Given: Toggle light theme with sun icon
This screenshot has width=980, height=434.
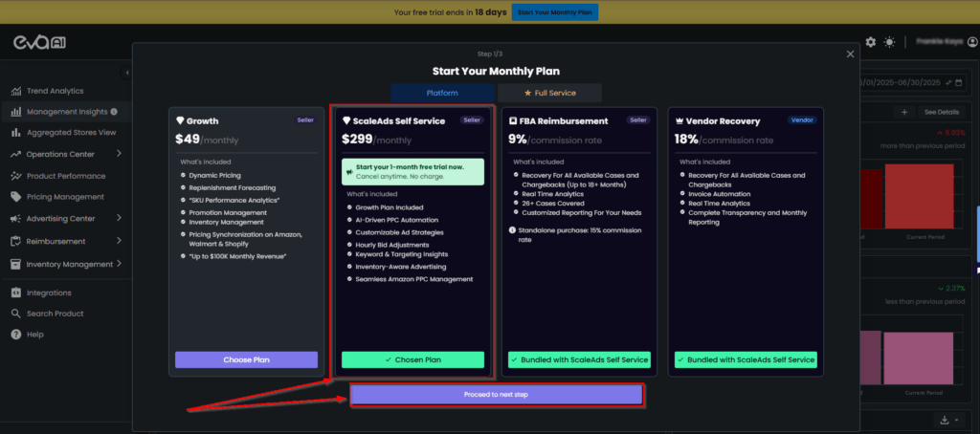Looking at the screenshot, I should 889,42.
